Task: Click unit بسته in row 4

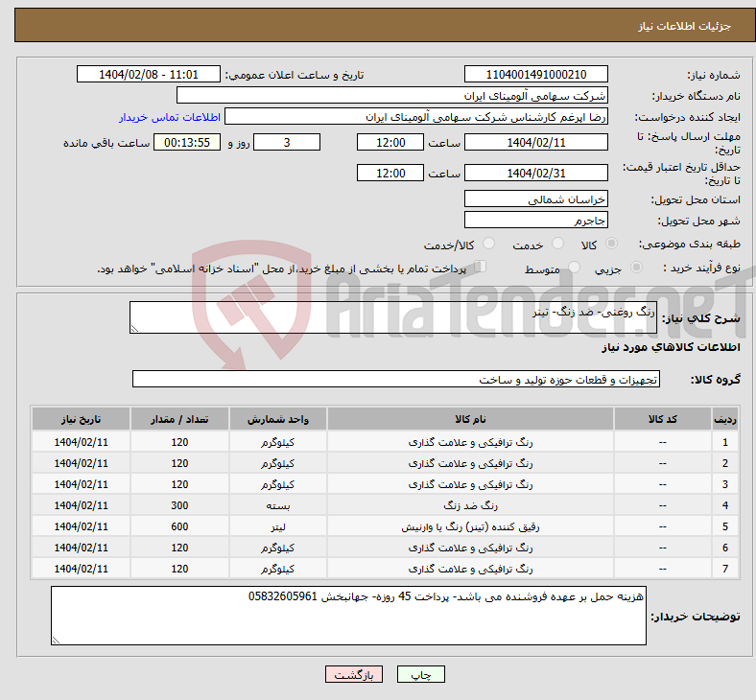Action: pos(277,506)
